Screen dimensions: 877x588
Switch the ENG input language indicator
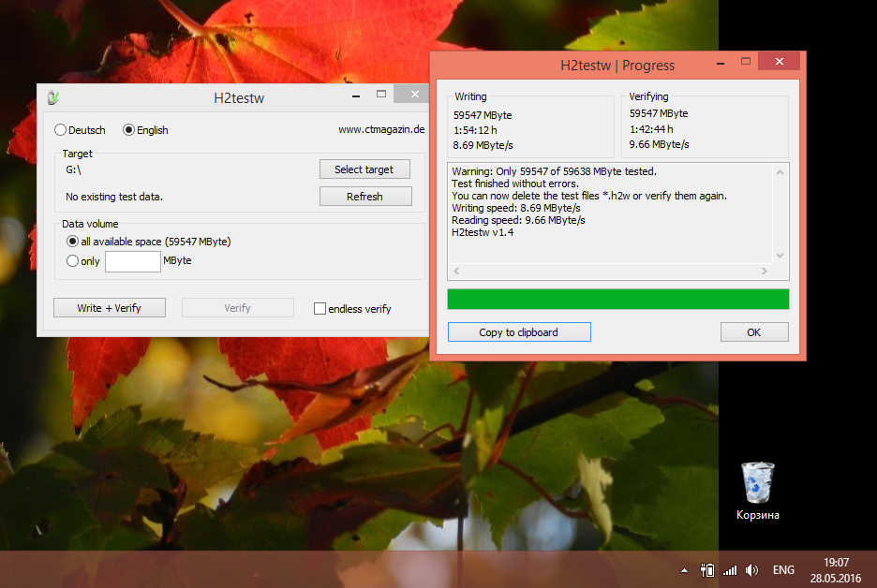[x=783, y=570]
